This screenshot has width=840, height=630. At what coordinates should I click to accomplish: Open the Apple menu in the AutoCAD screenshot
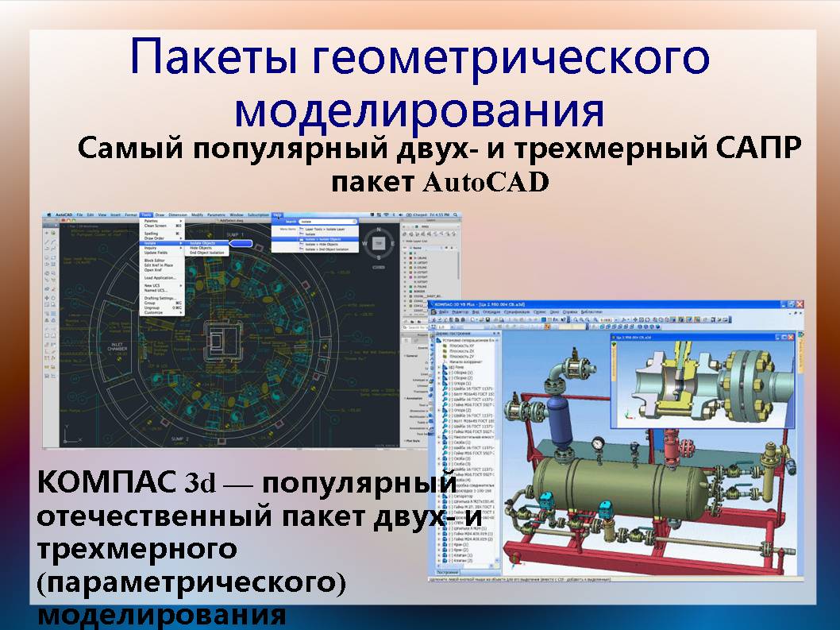[x=48, y=215]
